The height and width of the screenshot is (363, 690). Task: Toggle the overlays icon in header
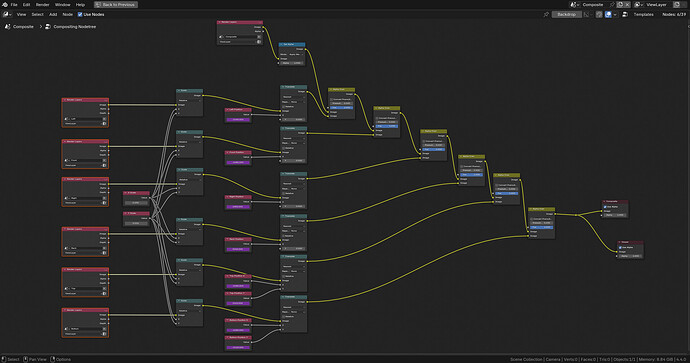coord(608,15)
